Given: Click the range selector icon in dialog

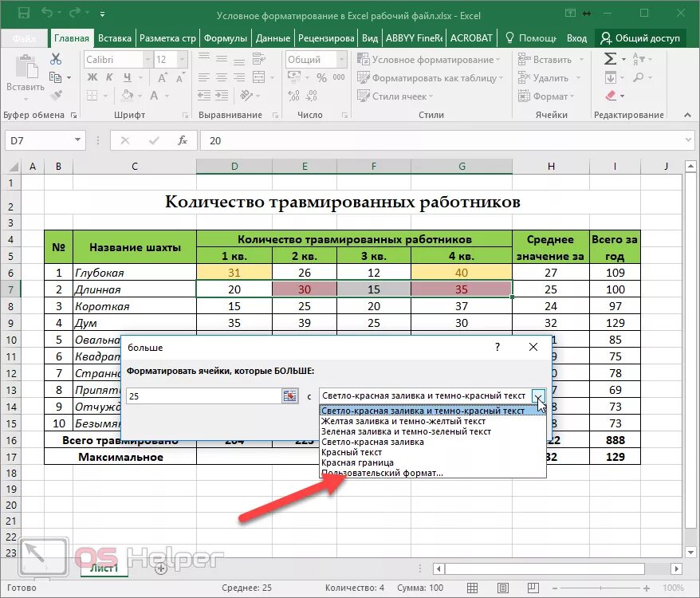Looking at the screenshot, I should click(x=289, y=395).
